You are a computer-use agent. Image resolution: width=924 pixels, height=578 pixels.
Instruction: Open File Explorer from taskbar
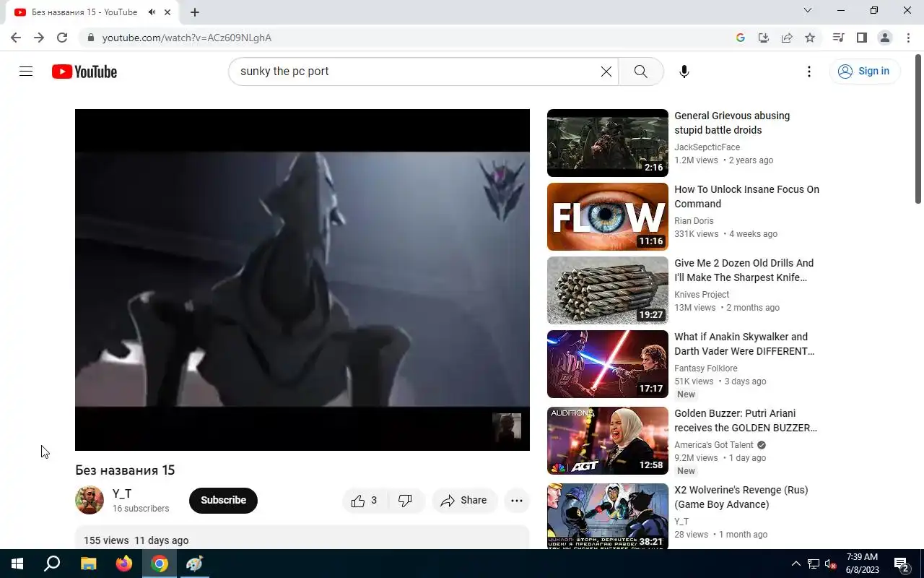pos(88,564)
